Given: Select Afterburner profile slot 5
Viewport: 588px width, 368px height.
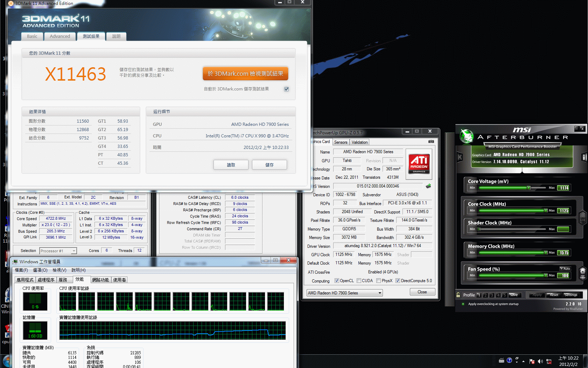Looking at the screenshot, I should [x=505, y=295].
